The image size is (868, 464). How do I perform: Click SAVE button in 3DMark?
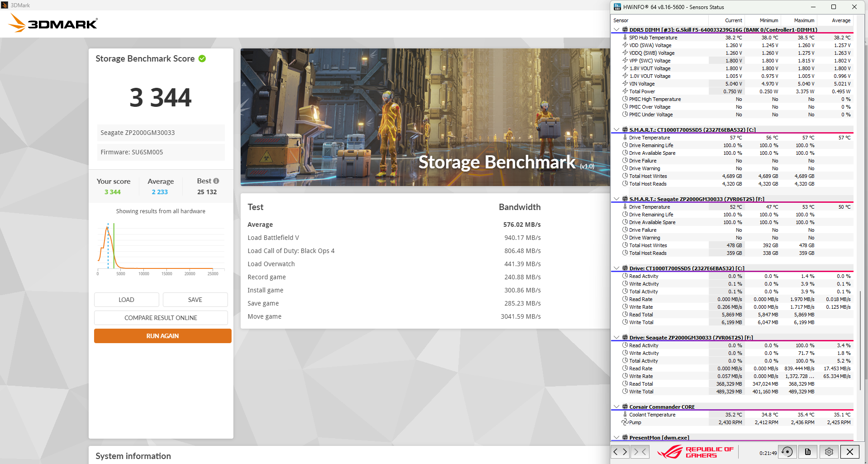pyautogui.click(x=195, y=300)
